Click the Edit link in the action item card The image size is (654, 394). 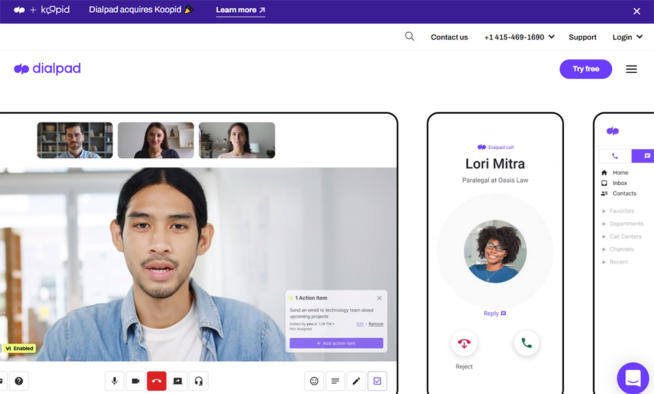pos(360,324)
